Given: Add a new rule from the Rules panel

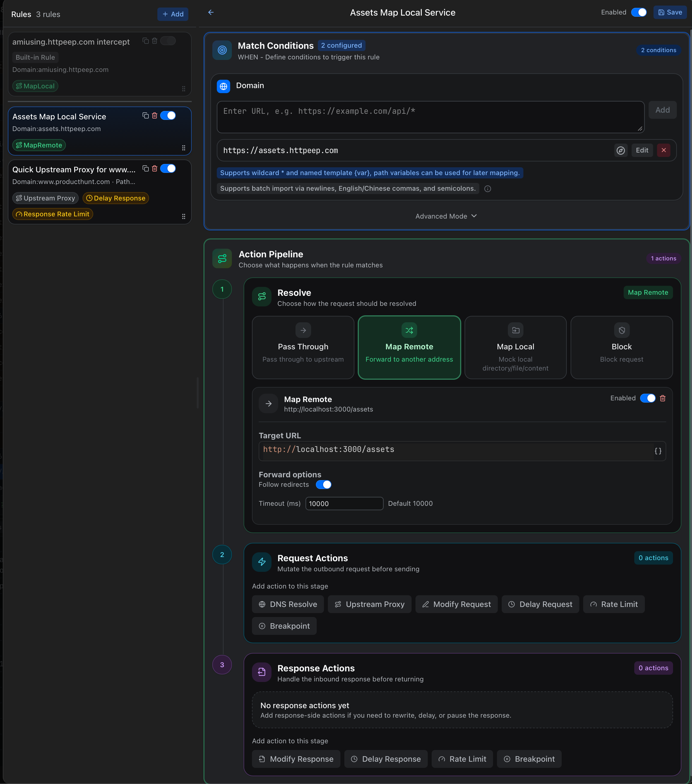Looking at the screenshot, I should 173,14.
